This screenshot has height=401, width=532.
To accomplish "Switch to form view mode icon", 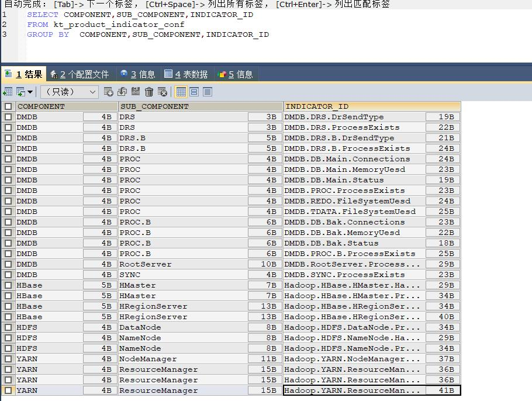I will (193, 92).
